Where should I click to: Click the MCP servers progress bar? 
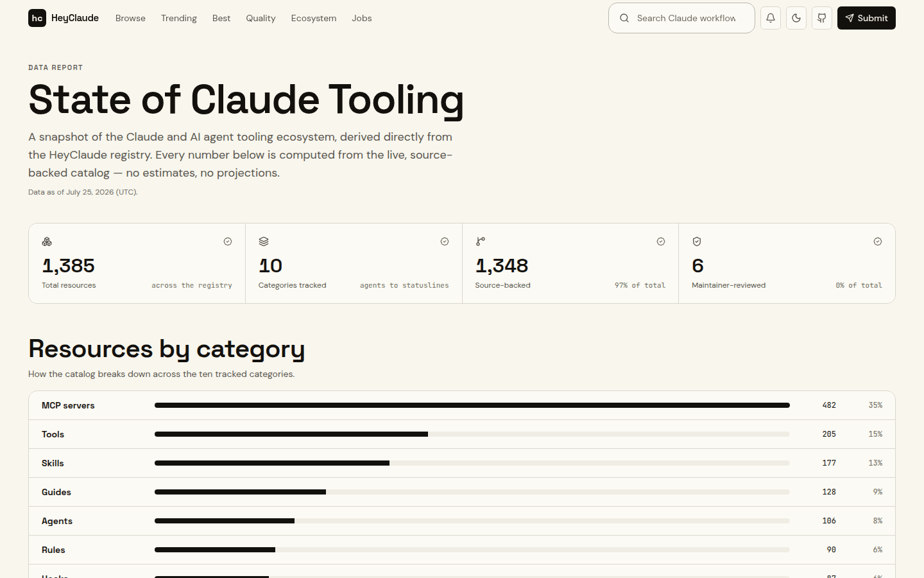[x=472, y=405]
